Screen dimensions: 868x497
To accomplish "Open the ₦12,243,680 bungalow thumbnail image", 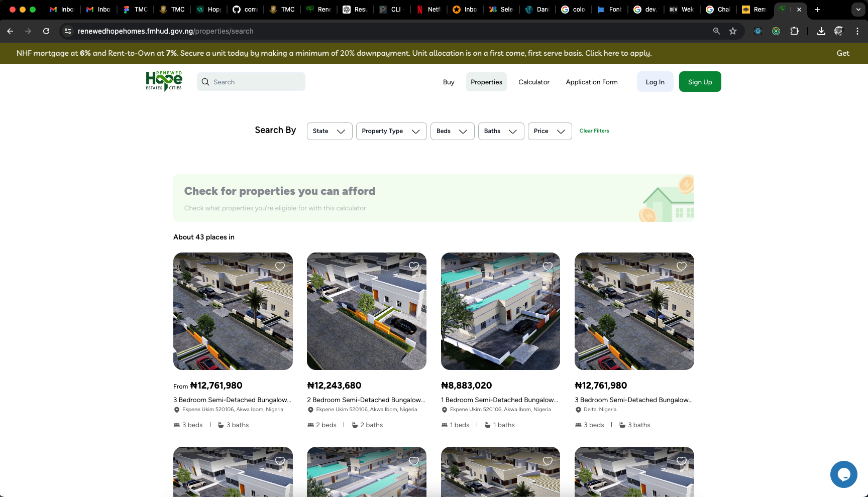I will [367, 311].
